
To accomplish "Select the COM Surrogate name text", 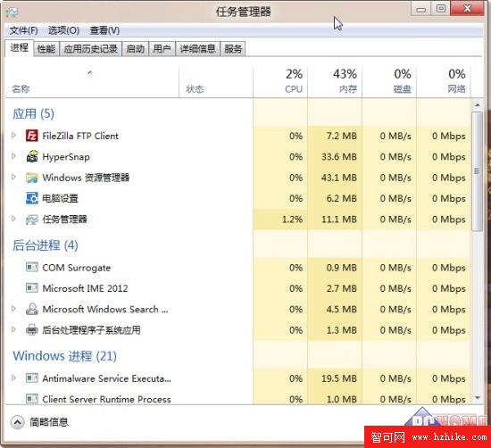I will tap(77, 268).
